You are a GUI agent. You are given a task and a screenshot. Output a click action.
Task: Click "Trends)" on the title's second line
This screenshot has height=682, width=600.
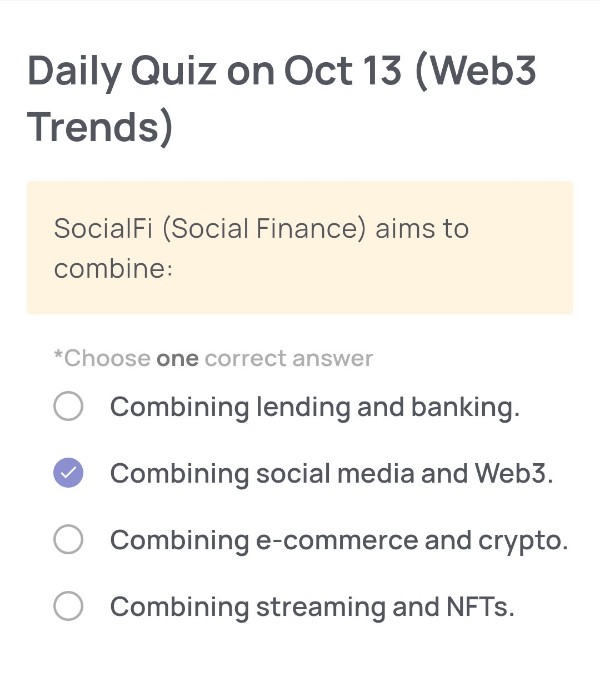(100, 127)
